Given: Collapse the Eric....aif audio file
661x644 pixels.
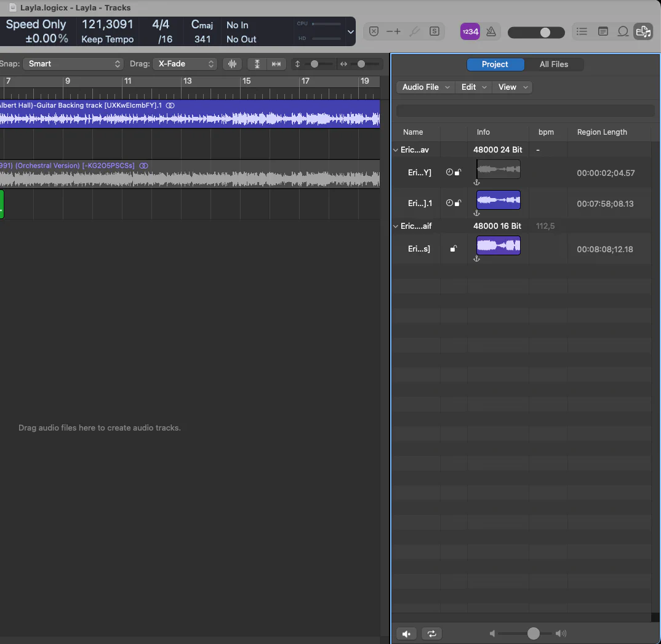Looking at the screenshot, I should tap(395, 226).
